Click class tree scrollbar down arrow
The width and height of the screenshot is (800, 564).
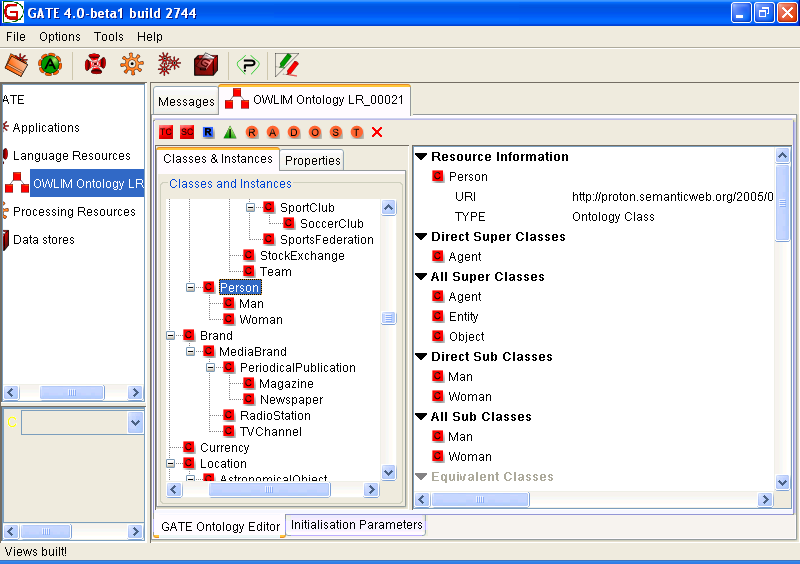pyautogui.click(x=389, y=472)
